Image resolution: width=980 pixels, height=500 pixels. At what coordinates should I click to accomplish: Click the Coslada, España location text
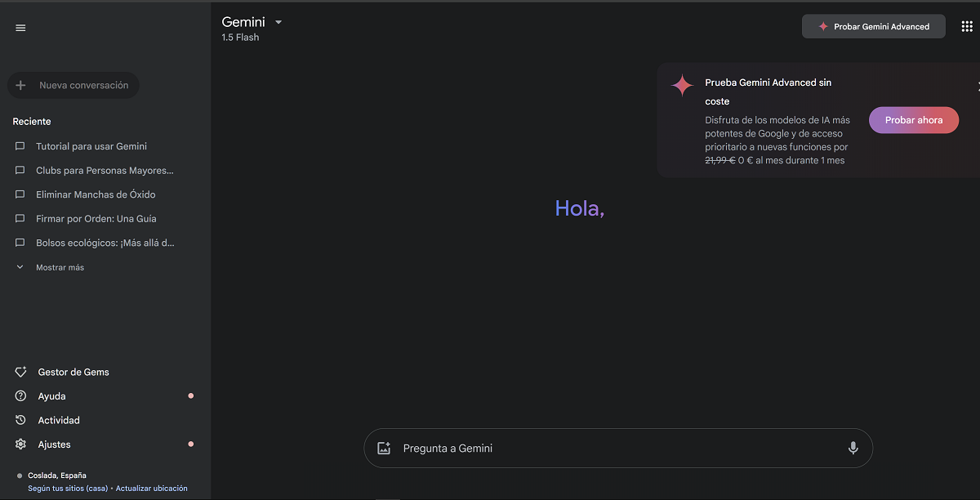click(x=57, y=475)
